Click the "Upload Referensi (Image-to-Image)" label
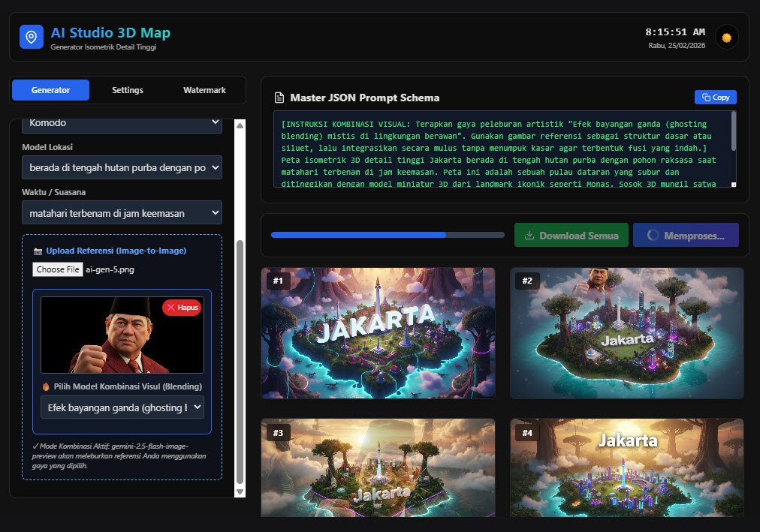The image size is (760, 532). tap(116, 251)
